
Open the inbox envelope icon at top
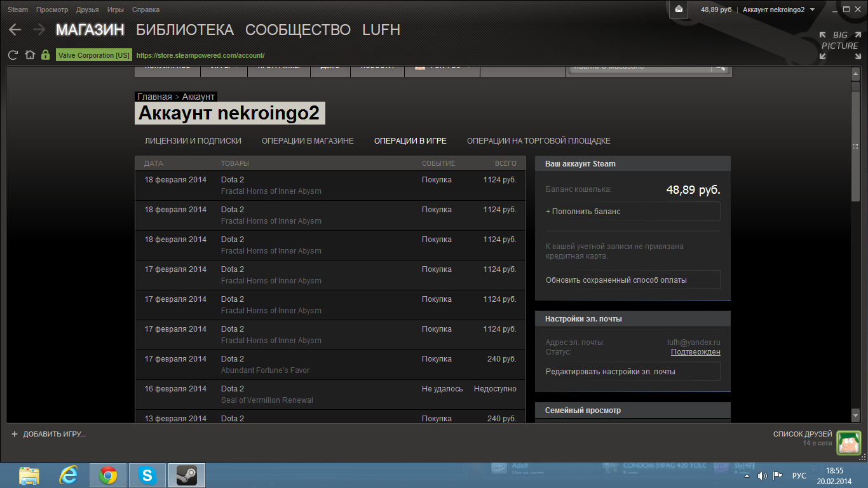(x=679, y=10)
